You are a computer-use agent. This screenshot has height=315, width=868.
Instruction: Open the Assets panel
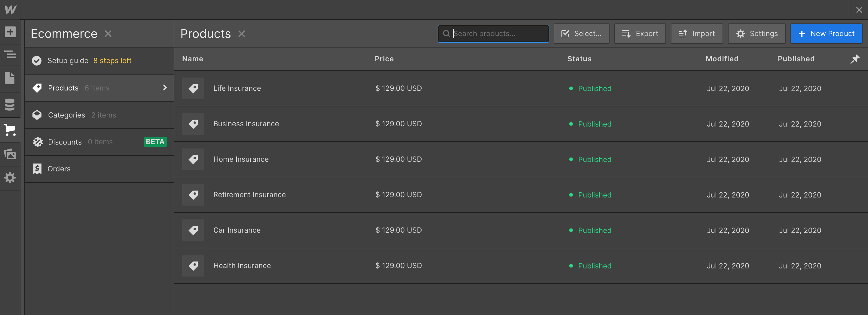click(x=10, y=154)
